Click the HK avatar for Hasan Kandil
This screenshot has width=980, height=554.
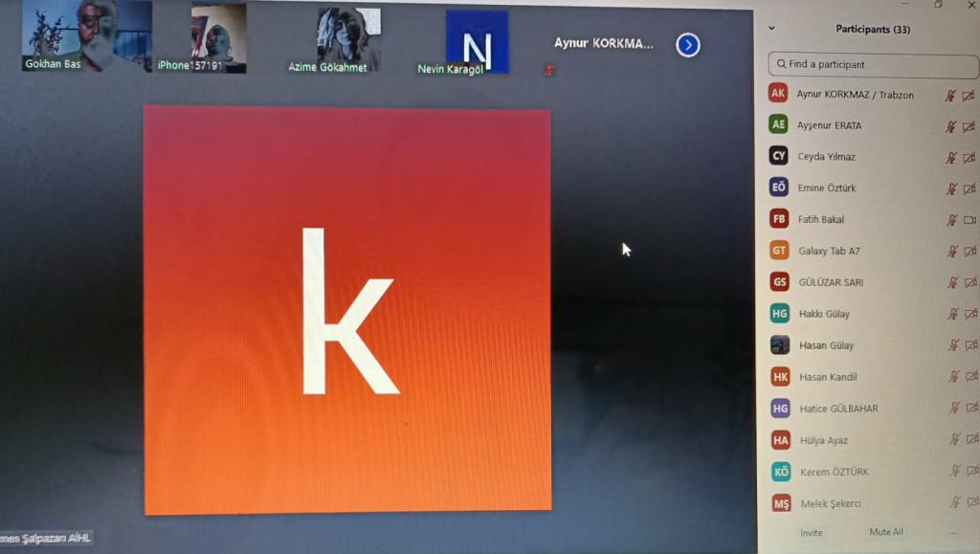pyautogui.click(x=781, y=377)
